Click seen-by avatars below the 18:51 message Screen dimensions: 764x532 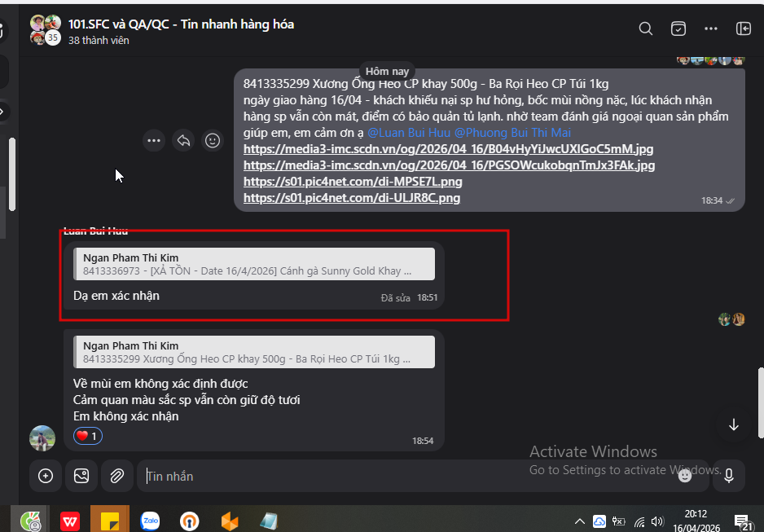[731, 319]
